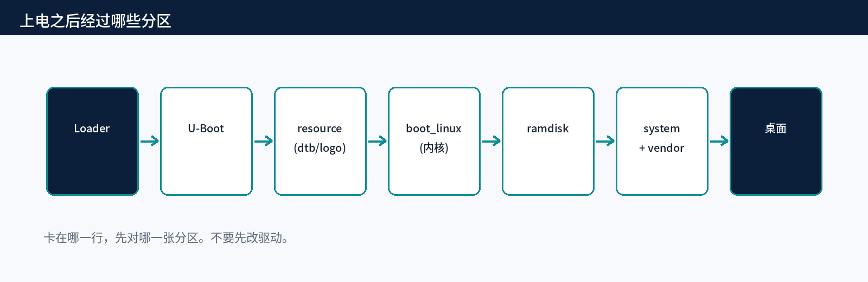Select the system + vendor box
The width and height of the screenshot is (868, 282).
click(x=662, y=141)
